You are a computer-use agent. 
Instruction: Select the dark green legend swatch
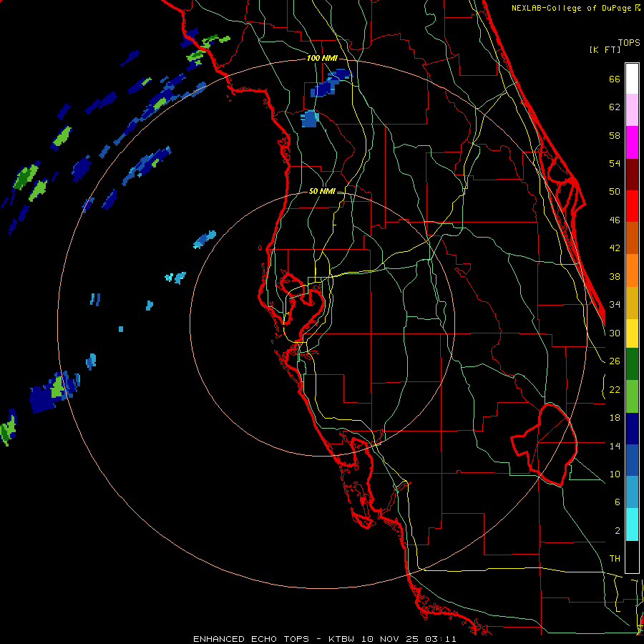pos(632,364)
